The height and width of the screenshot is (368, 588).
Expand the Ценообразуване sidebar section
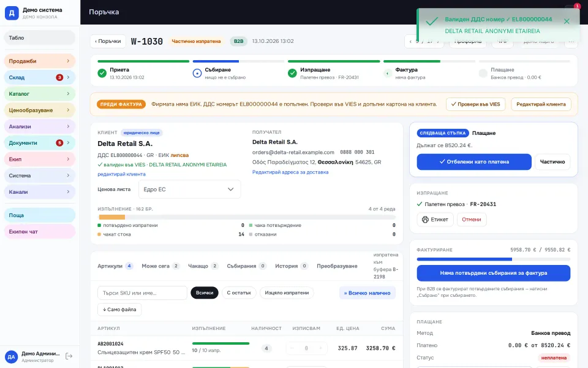40,110
